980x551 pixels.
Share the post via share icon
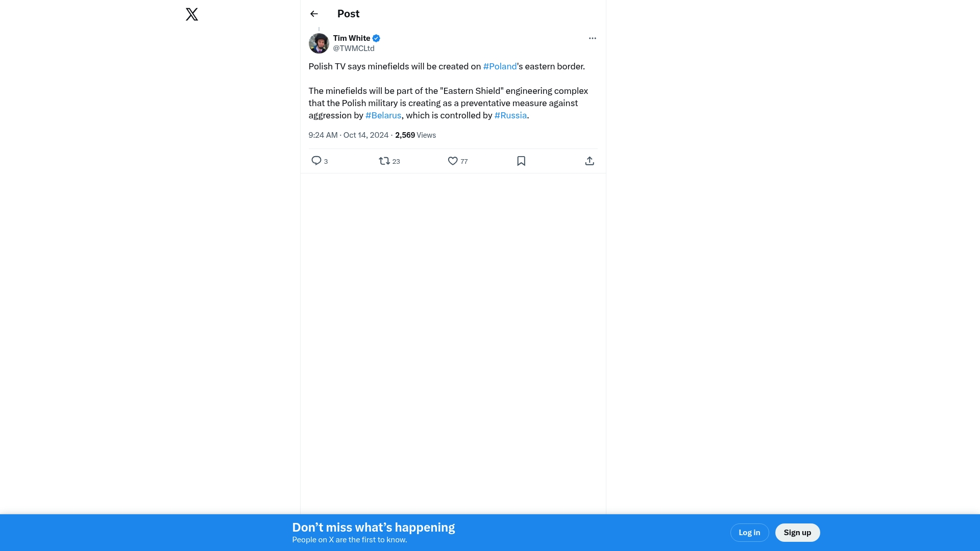pyautogui.click(x=590, y=161)
